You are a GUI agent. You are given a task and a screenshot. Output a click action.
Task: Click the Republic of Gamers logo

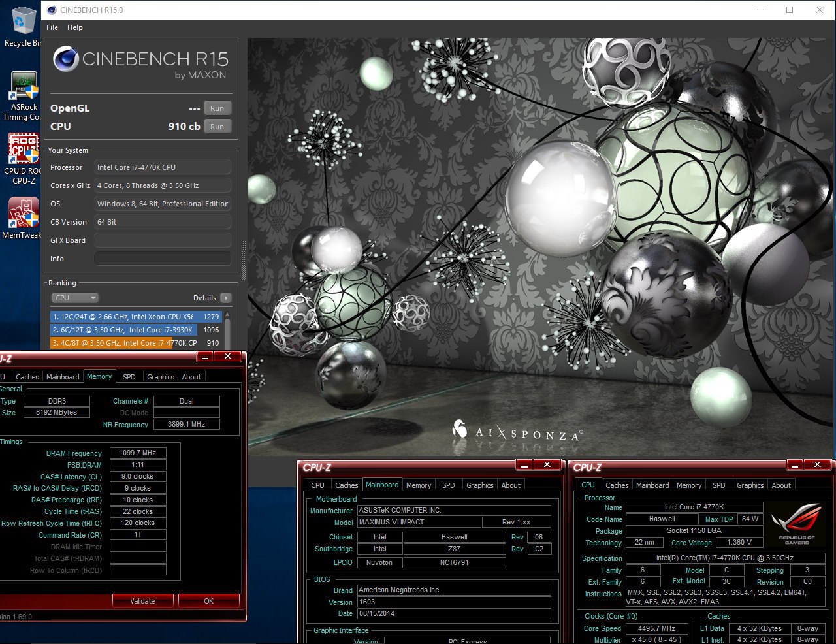(797, 524)
